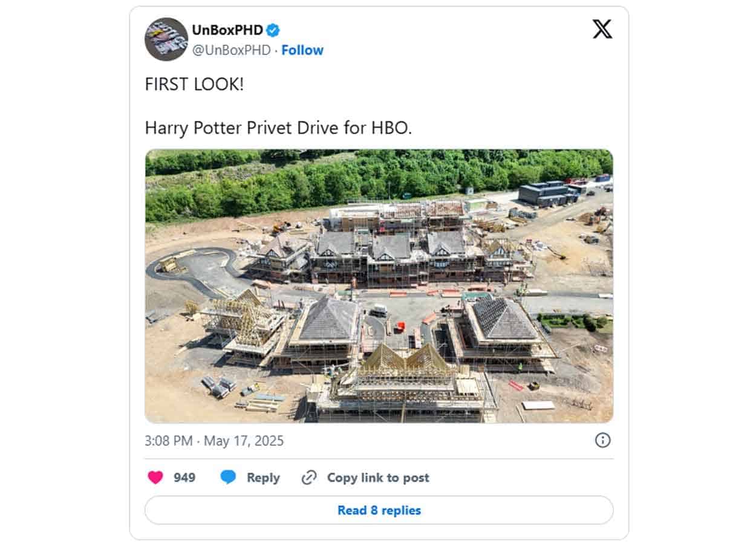This screenshot has height=544, width=756.
Task: Open "Read 8 replies"
Action: 379,510
